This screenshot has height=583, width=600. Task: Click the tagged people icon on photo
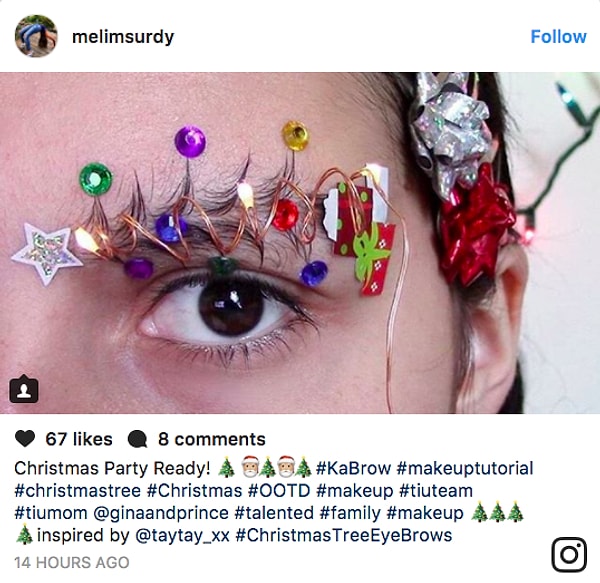point(24,390)
